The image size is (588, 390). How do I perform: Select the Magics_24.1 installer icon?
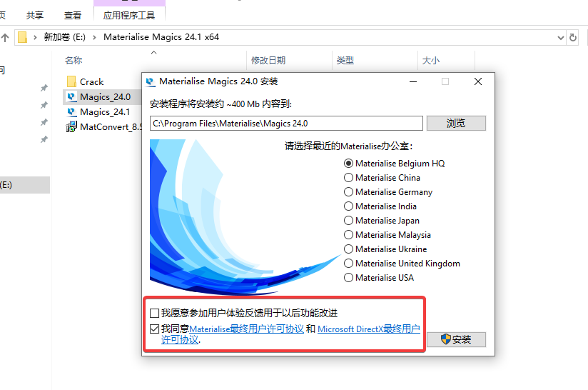click(71, 112)
